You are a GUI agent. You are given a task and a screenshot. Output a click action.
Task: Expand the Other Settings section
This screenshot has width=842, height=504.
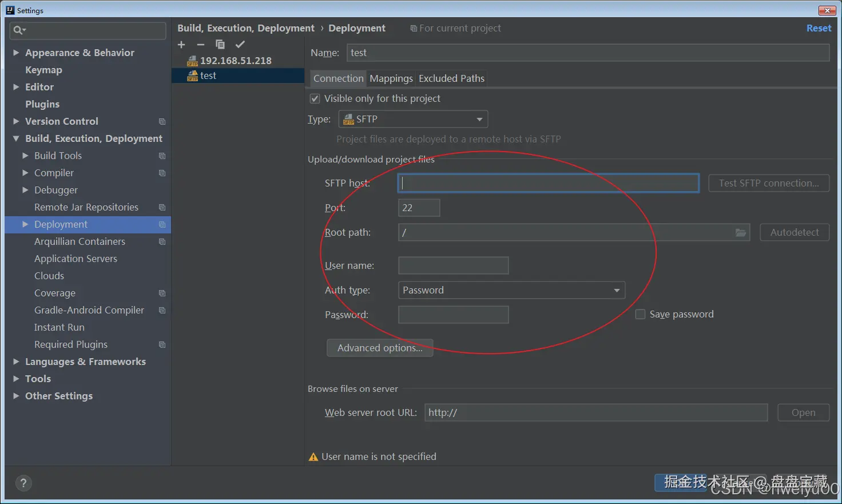tap(16, 396)
